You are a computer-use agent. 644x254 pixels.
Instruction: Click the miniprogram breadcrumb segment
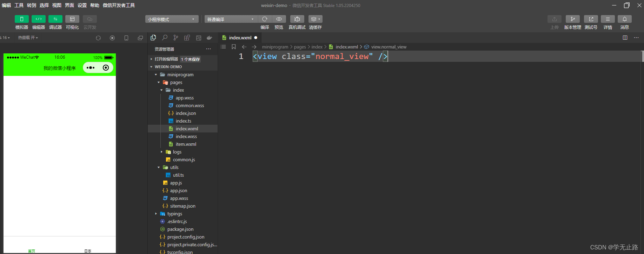click(275, 47)
